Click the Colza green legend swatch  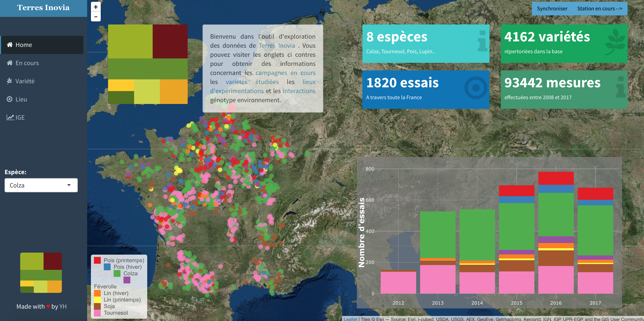(x=117, y=274)
